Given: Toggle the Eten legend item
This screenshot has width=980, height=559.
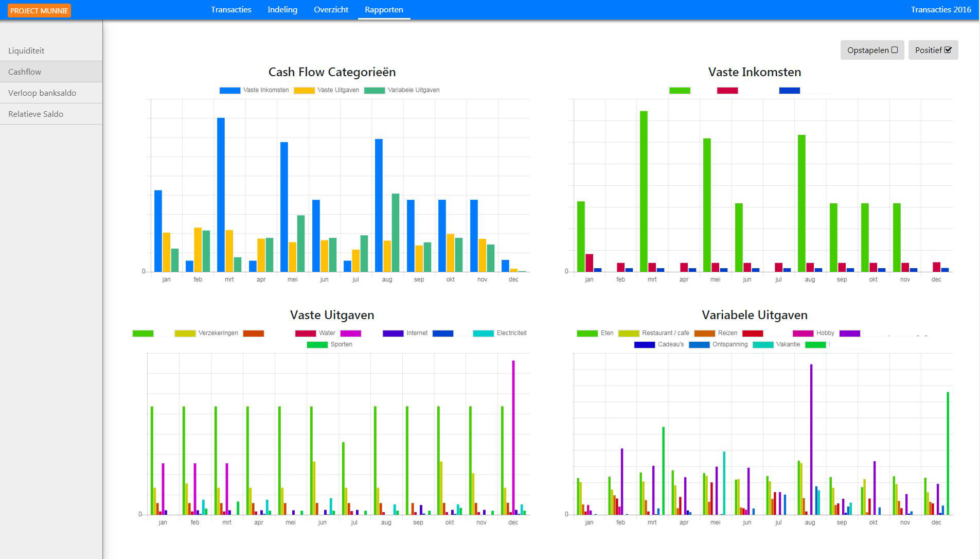Looking at the screenshot, I should [x=595, y=333].
